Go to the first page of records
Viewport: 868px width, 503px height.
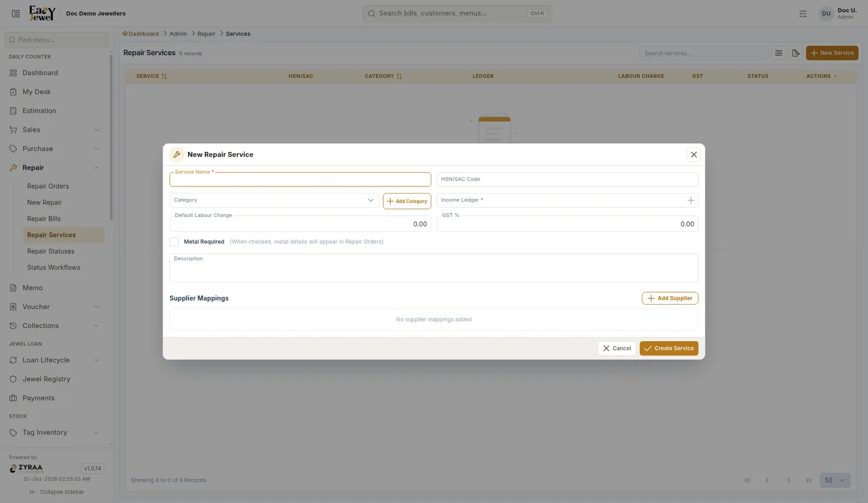pos(747,480)
